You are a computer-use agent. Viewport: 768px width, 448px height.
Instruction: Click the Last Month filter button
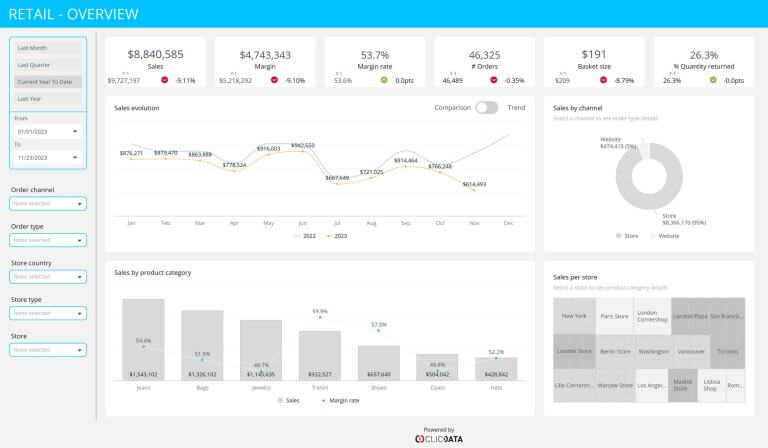coord(48,47)
